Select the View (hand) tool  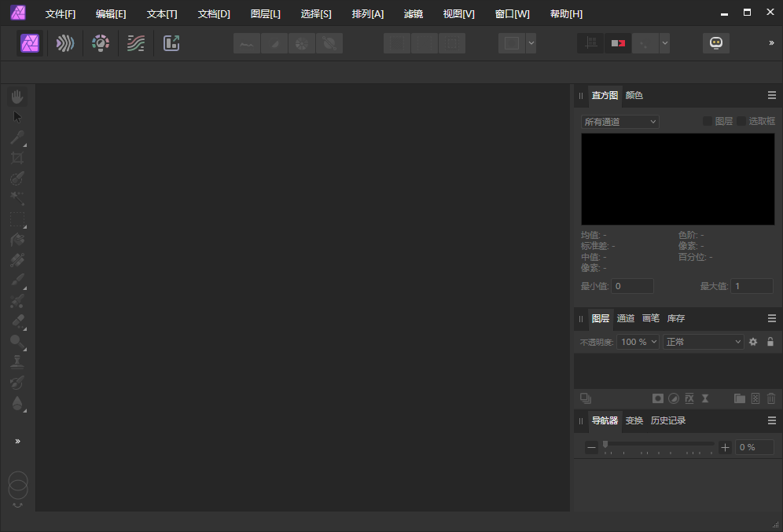click(17, 96)
